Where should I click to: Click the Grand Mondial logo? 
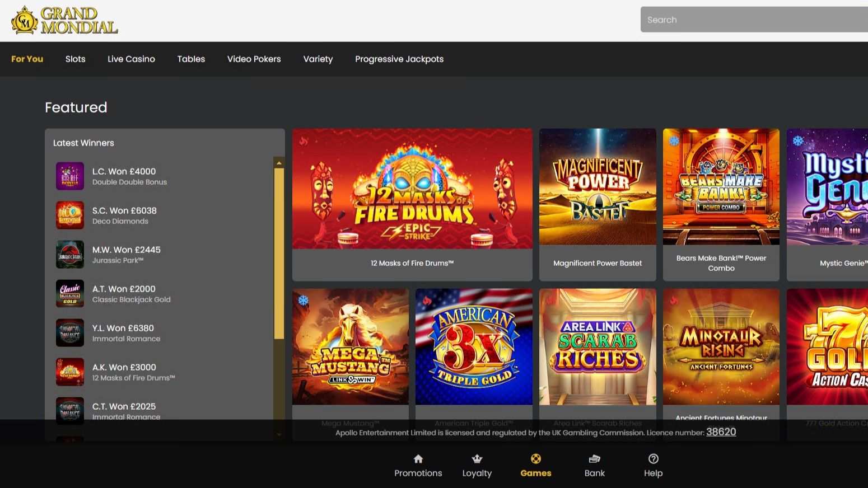tap(64, 20)
